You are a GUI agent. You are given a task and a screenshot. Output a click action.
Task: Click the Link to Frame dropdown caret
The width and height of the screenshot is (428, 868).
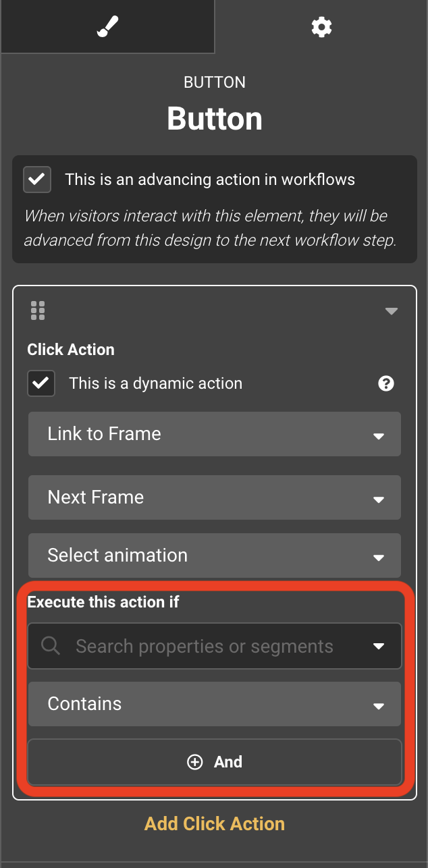coord(379,436)
